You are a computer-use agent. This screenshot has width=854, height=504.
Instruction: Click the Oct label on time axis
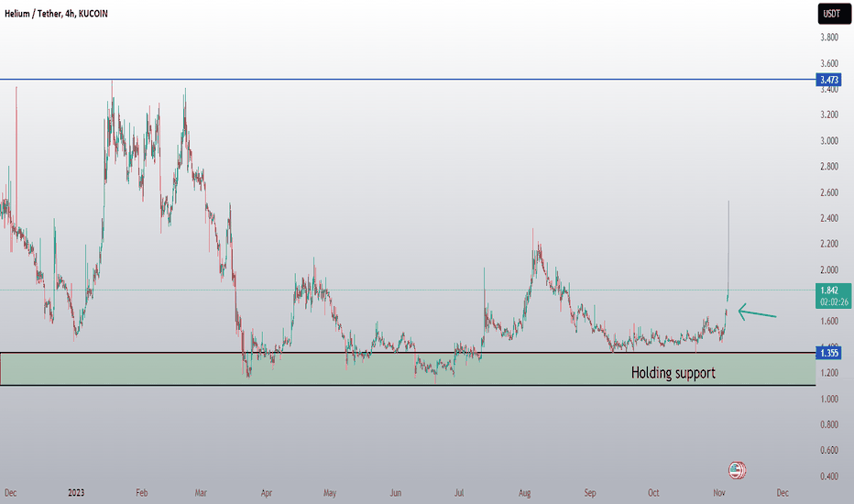[x=653, y=493]
